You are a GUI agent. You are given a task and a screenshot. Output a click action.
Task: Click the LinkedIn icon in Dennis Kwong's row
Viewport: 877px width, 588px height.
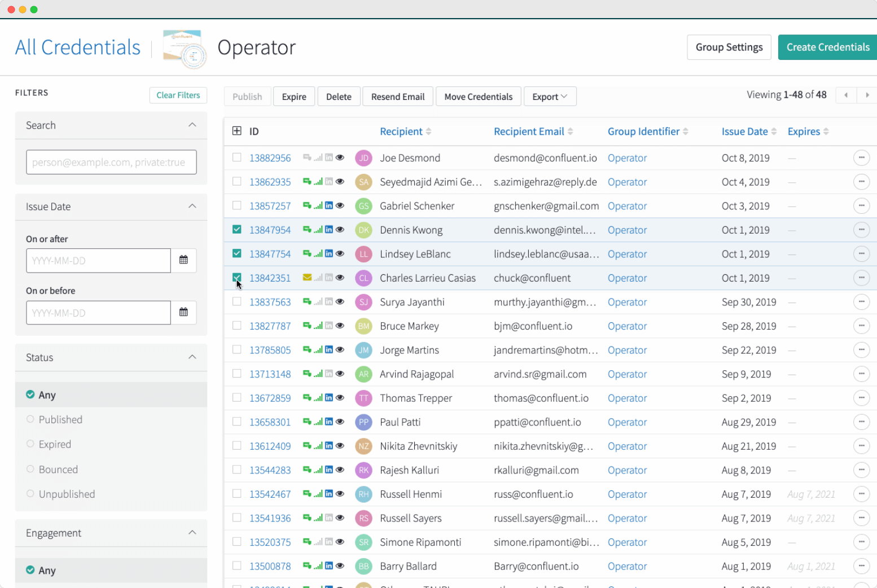point(329,230)
